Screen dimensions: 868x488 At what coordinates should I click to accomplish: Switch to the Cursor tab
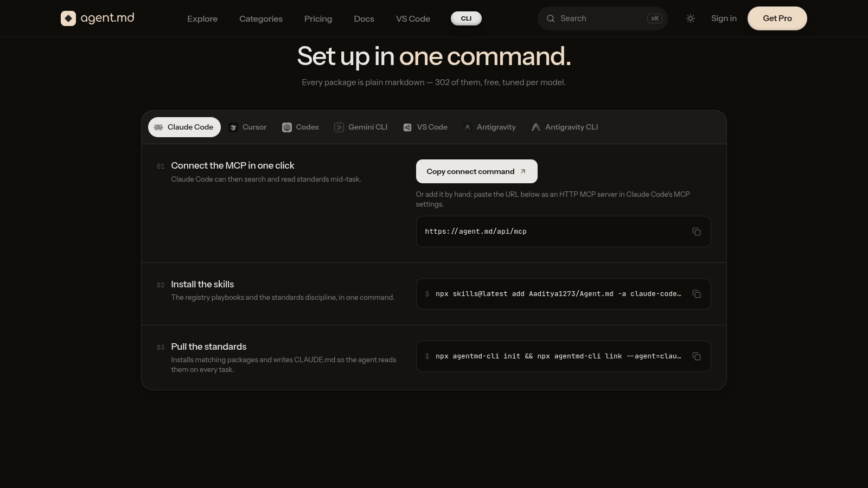(248, 127)
